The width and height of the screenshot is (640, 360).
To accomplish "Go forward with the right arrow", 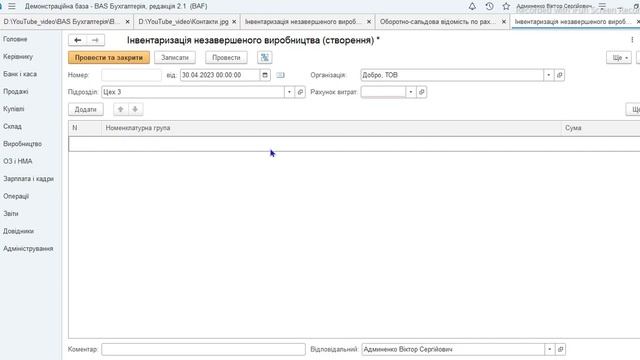I will (x=95, y=40).
